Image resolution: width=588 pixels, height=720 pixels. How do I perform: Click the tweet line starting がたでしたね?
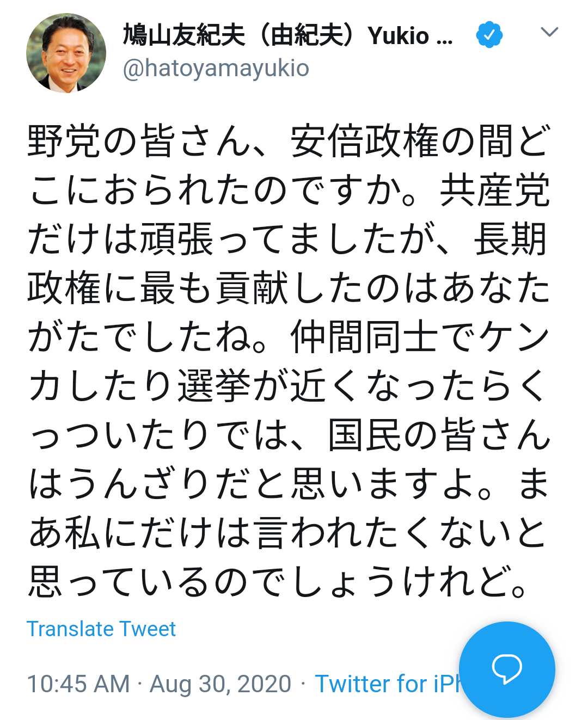[x=289, y=337]
